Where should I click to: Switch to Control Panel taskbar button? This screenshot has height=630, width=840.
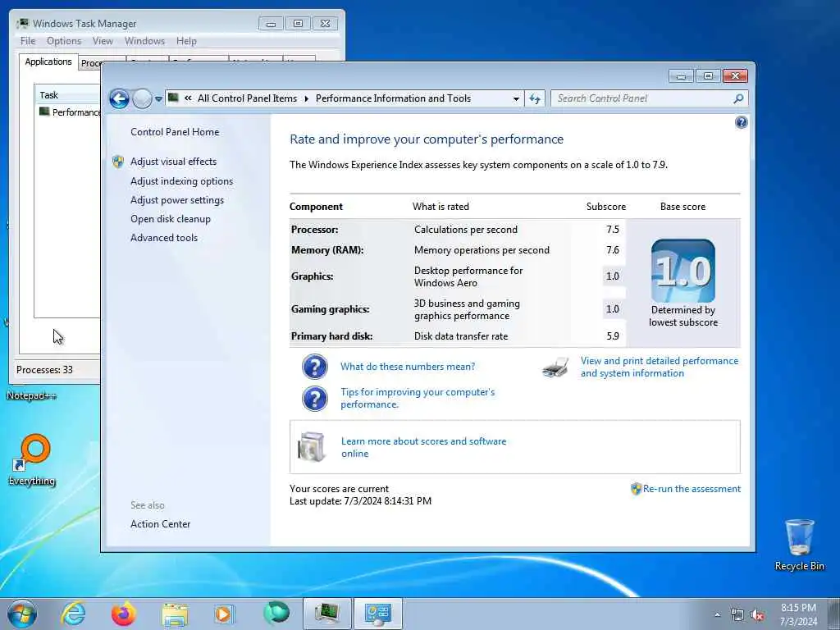tap(377, 614)
